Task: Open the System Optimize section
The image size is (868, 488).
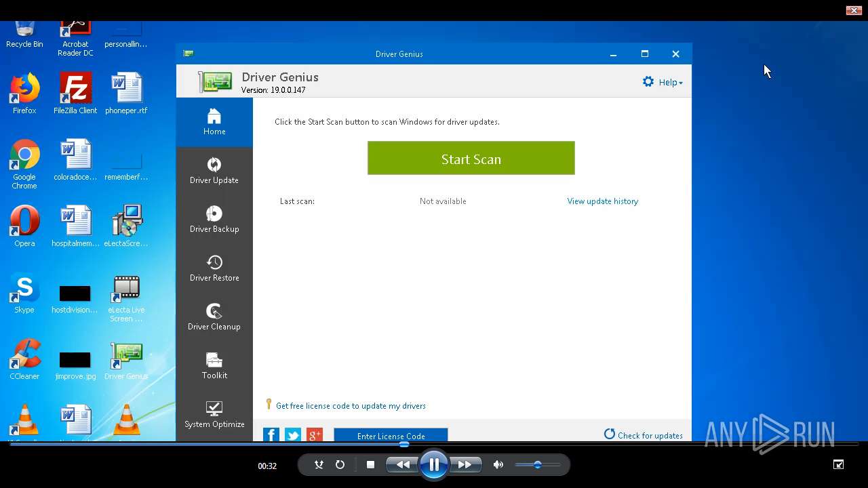Action: (214, 415)
